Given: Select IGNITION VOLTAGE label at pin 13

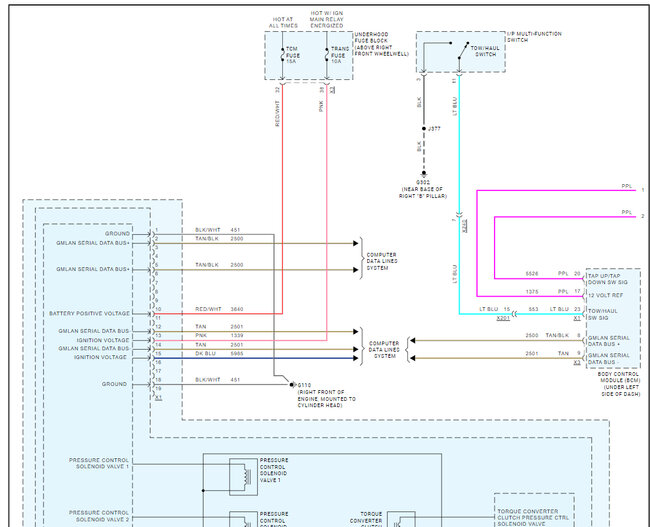Looking at the screenshot, I should tap(102, 340).
